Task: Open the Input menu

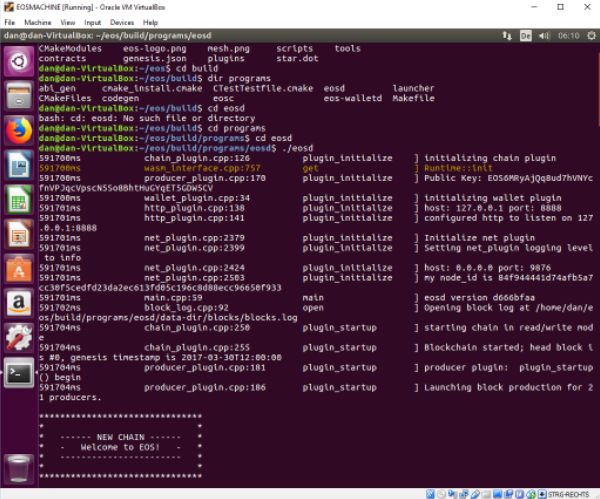Action: (92, 22)
